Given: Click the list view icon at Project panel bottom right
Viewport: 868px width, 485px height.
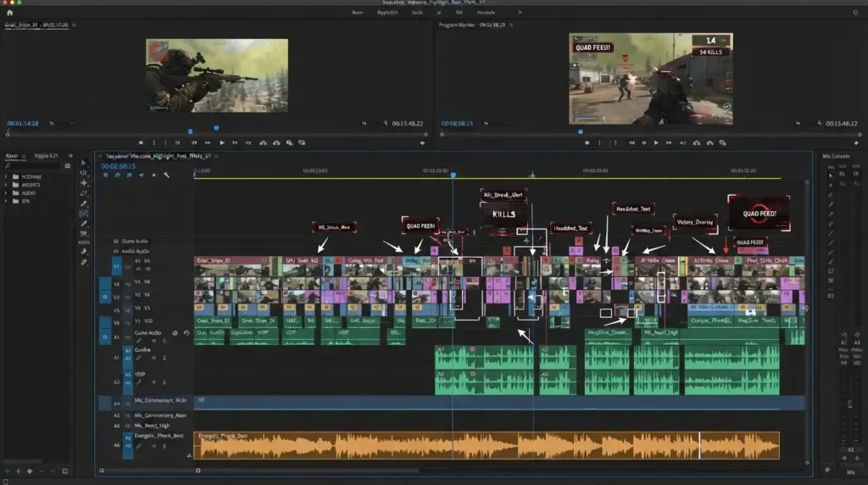Looking at the screenshot, I should pyautogui.click(x=64, y=471).
